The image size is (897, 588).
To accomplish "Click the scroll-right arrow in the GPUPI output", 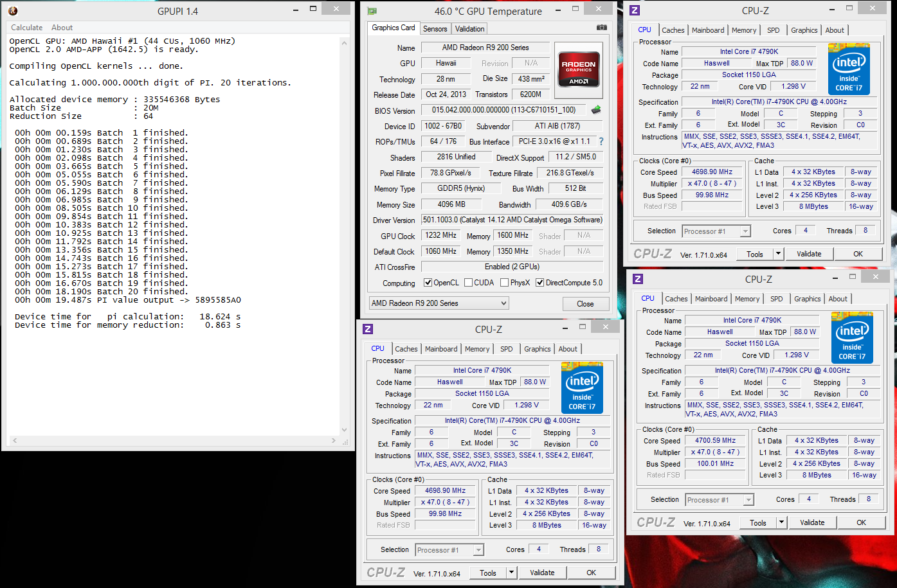I will tap(333, 441).
